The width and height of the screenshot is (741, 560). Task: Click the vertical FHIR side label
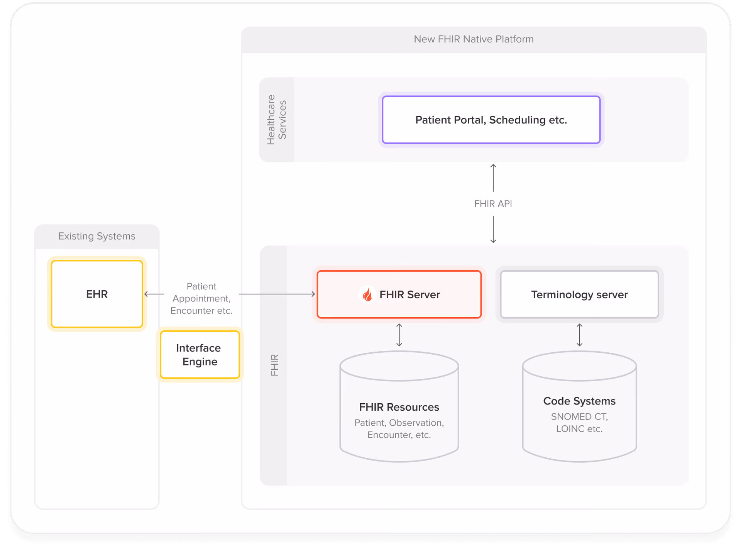click(x=274, y=365)
